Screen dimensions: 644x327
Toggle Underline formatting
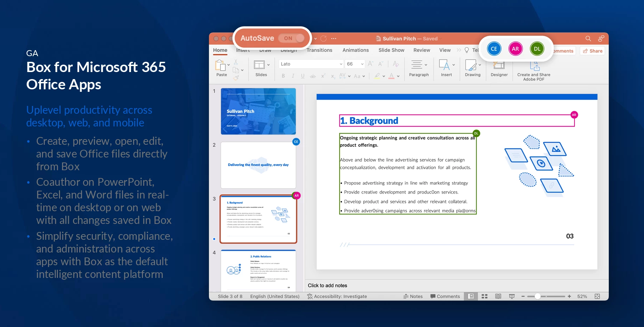303,76
